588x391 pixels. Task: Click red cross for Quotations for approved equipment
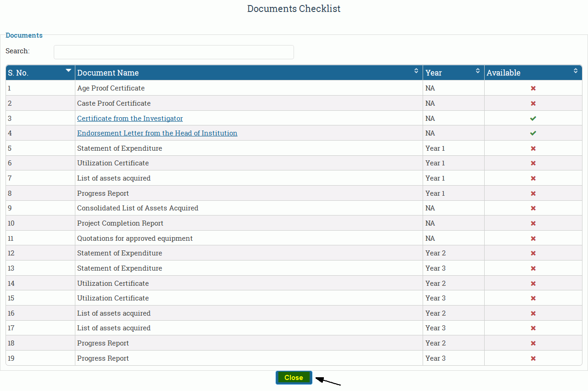(x=533, y=238)
